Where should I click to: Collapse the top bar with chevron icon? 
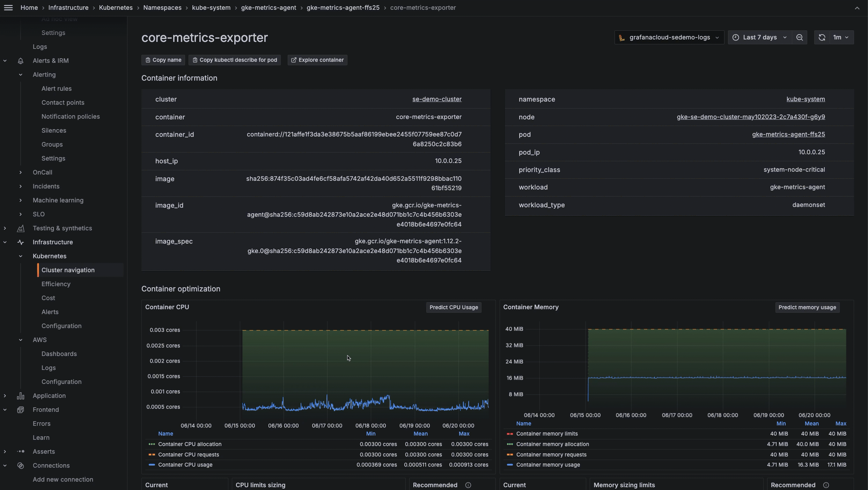click(x=857, y=8)
